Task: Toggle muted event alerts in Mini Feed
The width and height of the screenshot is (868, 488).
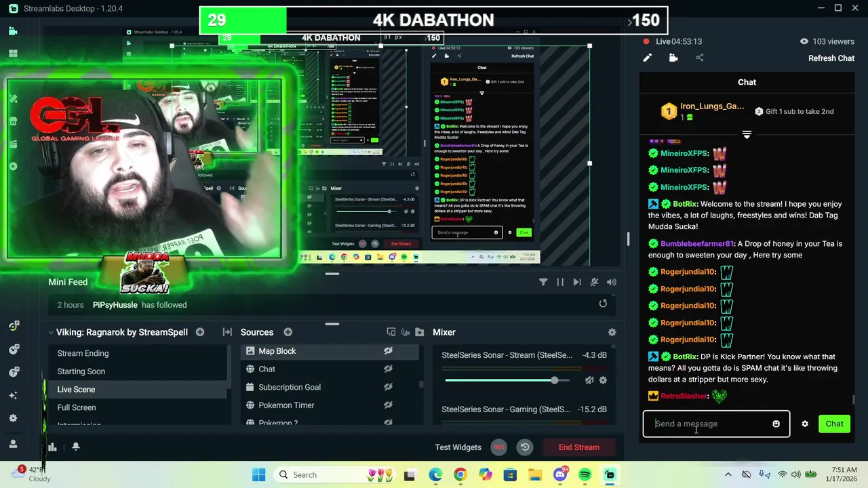Action: click(594, 282)
